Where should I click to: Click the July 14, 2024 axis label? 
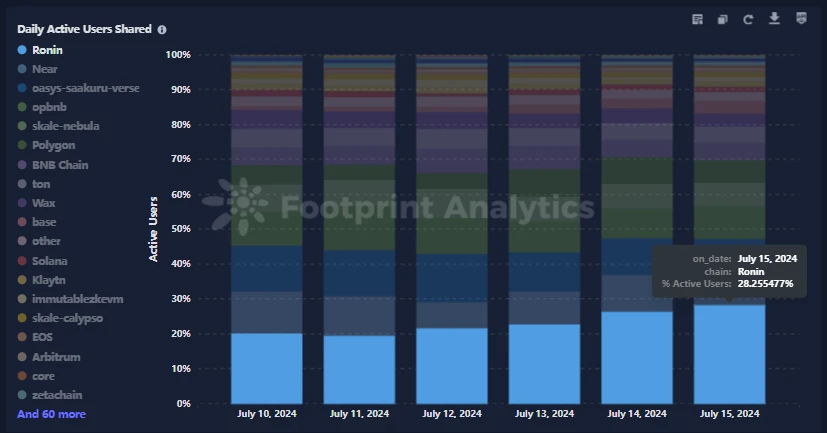coord(637,413)
